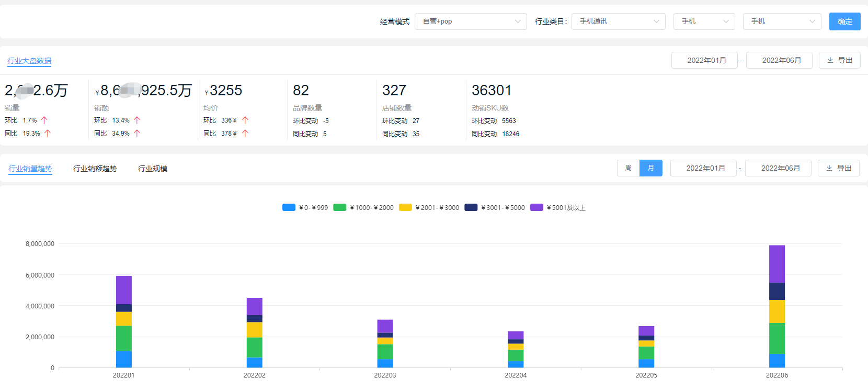
Task: Click the up arrow beside 销量 同比 19.3%
Action: coord(48,134)
